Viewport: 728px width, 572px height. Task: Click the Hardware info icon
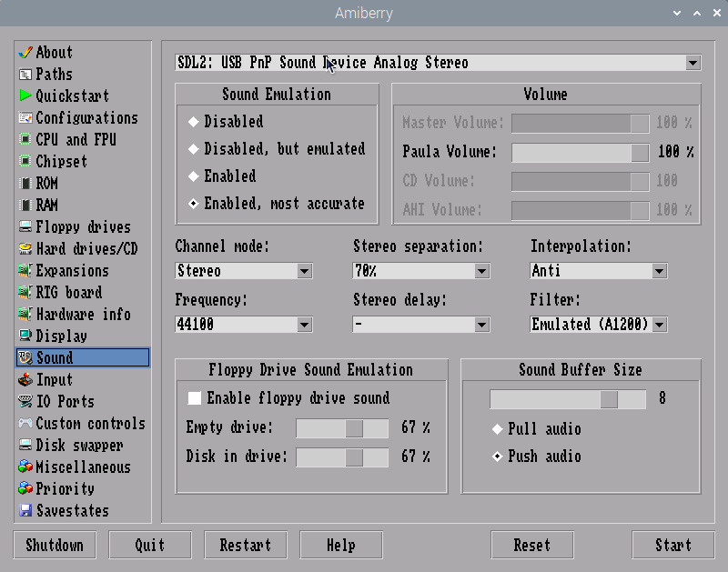pos(25,314)
